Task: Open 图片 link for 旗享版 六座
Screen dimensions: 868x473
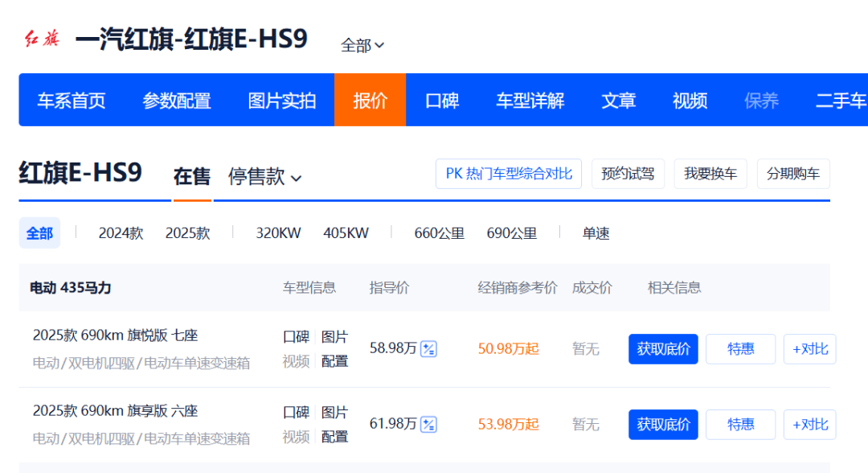Action: coord(334,413)
